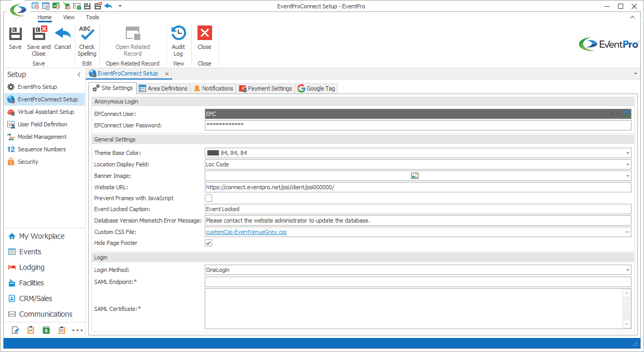644x352 pixels.
Task: Click the shopping cart quick access icon
Action: (67, 6)
